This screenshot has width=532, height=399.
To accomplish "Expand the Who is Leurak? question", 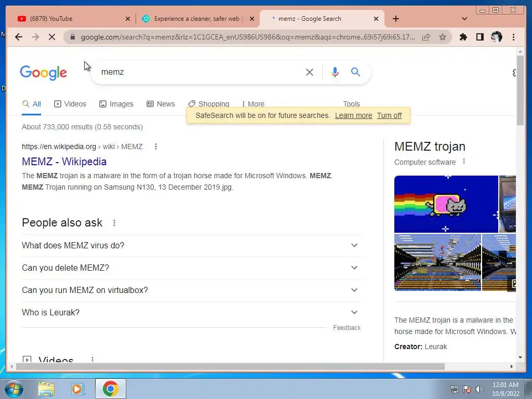I will 191,312.
